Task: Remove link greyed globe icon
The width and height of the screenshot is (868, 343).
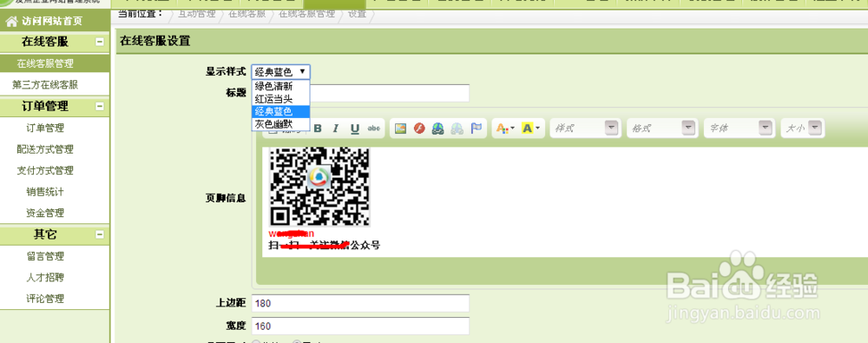Action: 457,129
